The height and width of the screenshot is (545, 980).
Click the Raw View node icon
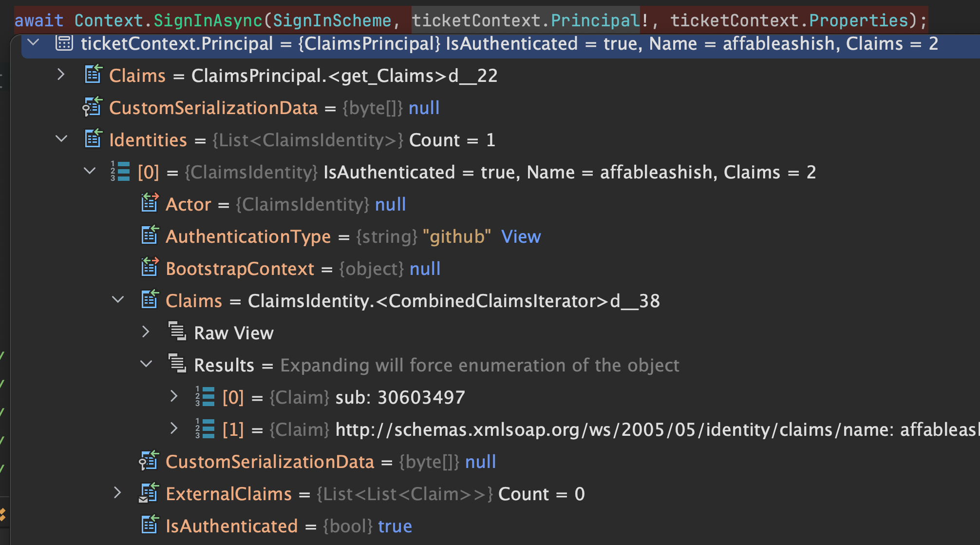point(178,332)
